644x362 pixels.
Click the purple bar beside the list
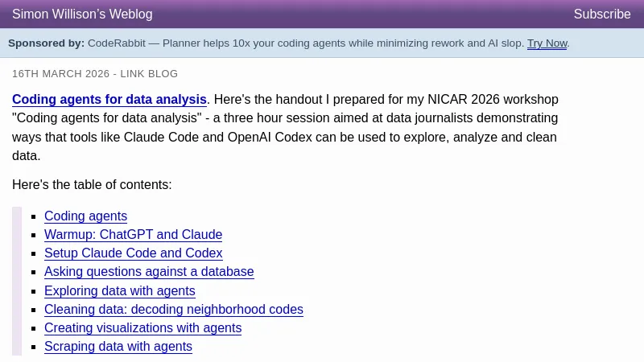point(17,282)
